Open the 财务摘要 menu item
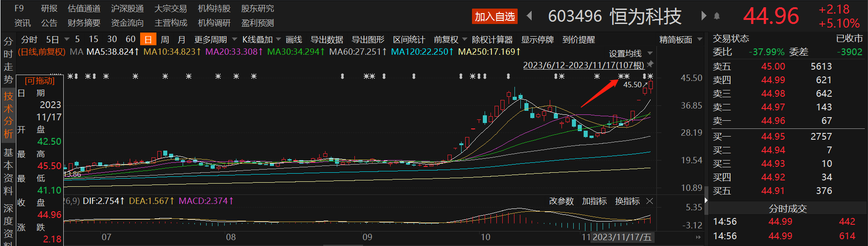The width and height of the screenshot is (868, 246). (x=84, y=23)
